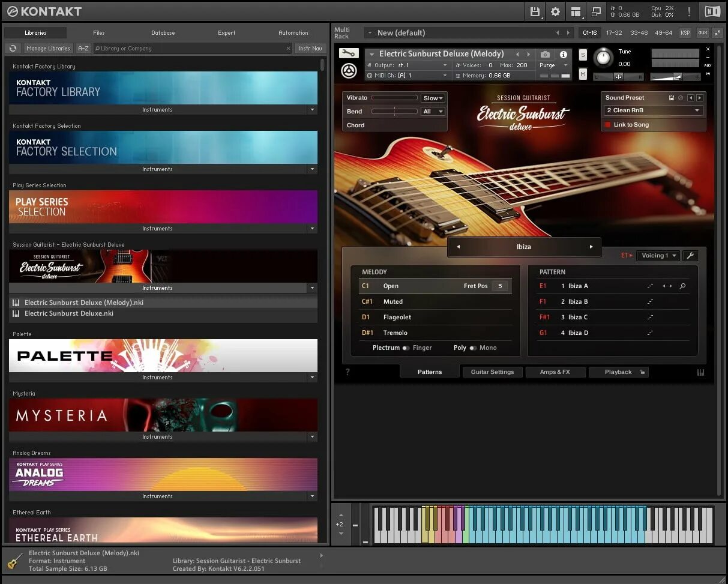Open the options gear icon

(555, 11)
